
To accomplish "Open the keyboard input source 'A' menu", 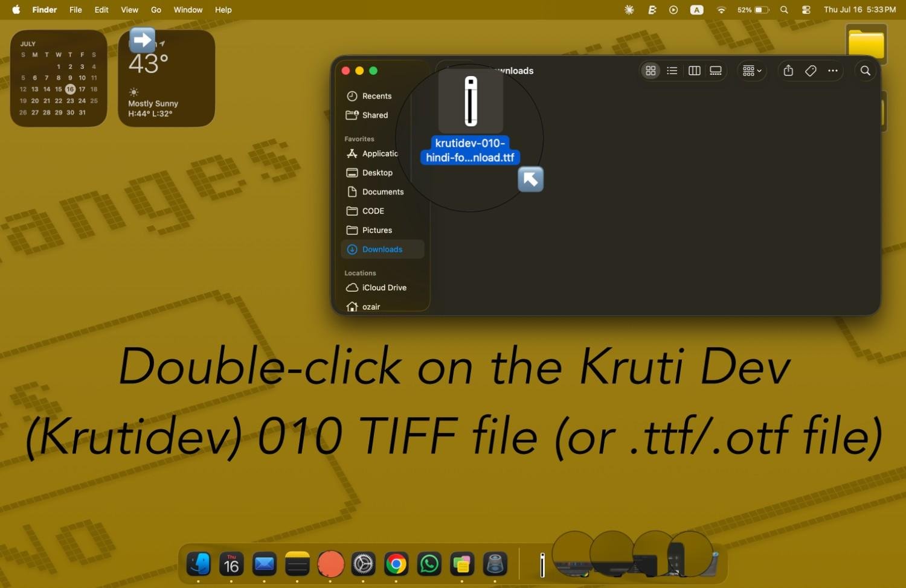I will point(696,10).
